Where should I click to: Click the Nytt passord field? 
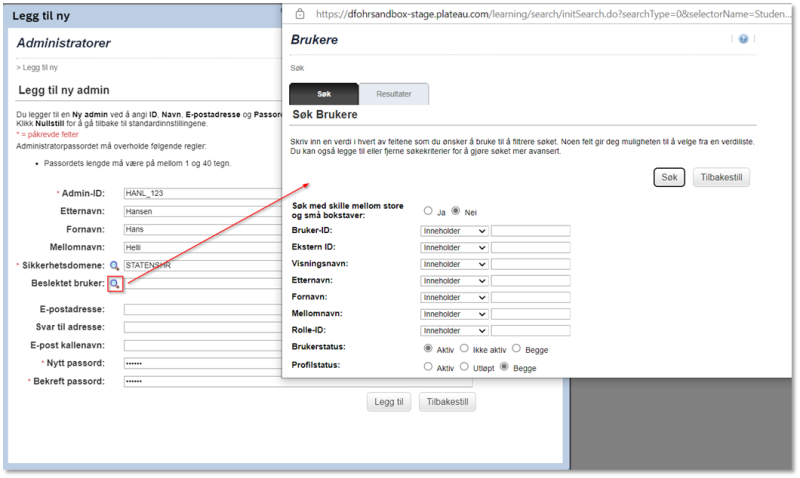[203, 363]
